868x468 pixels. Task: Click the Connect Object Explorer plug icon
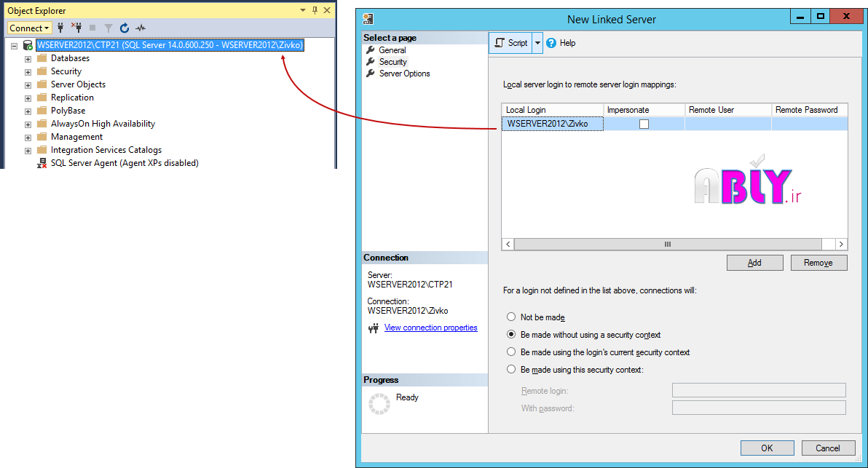click(x=60, y=28)
